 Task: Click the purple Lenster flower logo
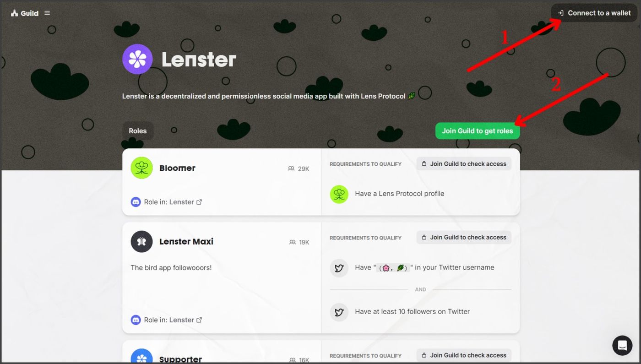point(137,59)
